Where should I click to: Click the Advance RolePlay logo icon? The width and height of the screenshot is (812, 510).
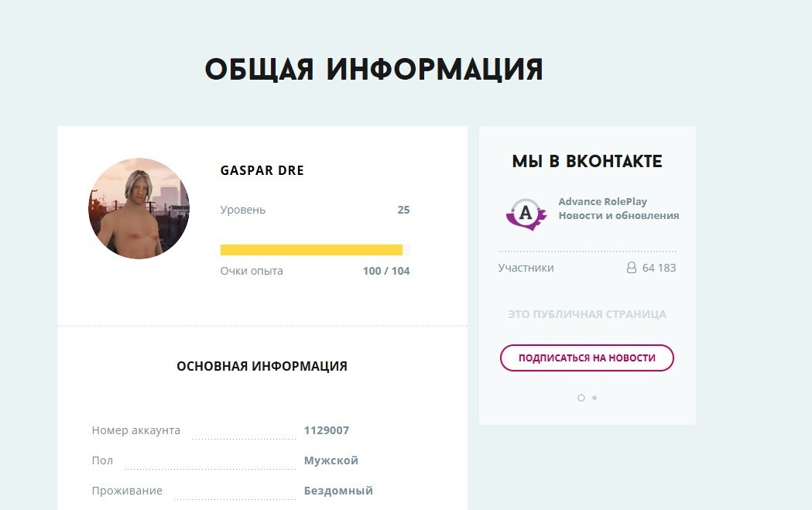tap(526, 214)
